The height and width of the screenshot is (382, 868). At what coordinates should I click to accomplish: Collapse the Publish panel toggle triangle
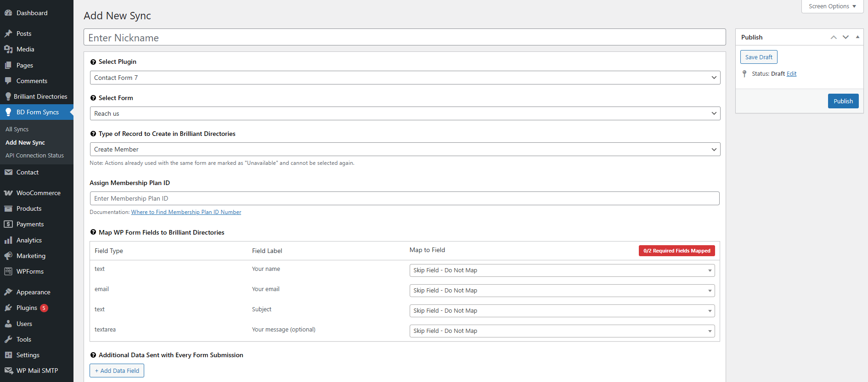coord(857,37)
